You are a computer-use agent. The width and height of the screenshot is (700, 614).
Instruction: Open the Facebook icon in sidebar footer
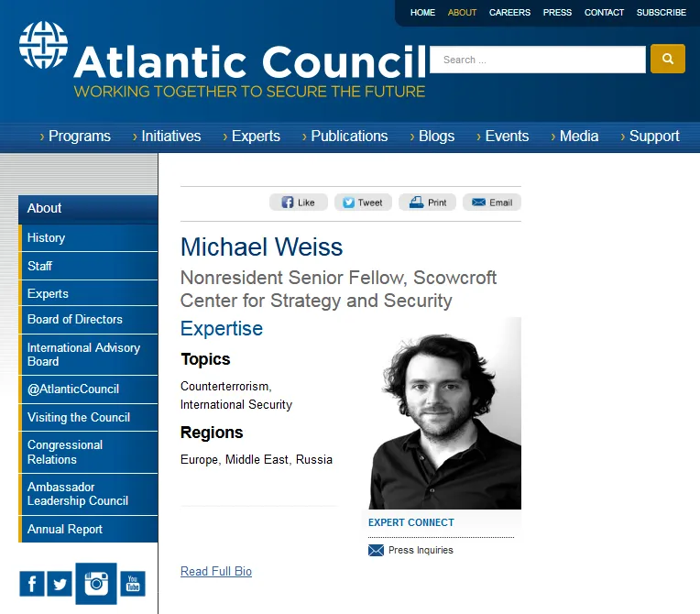point(32,583)
